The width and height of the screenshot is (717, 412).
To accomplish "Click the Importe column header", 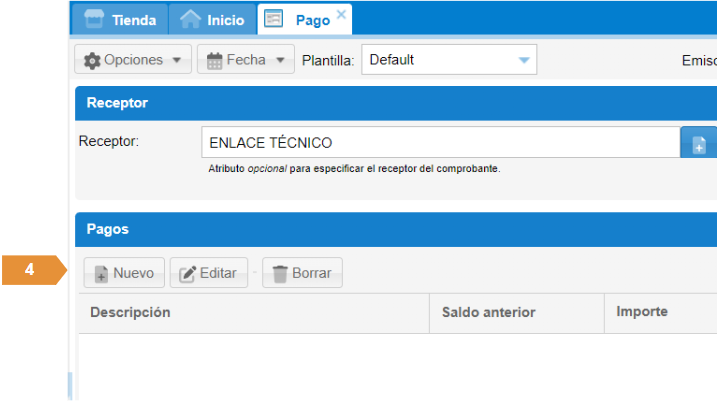I will coord(641,312).
